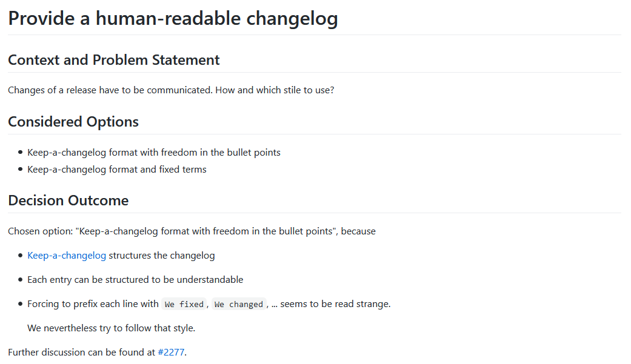
Task: Click "We nevertheless try to follow that style"
Action: click(x=111, y=328)
